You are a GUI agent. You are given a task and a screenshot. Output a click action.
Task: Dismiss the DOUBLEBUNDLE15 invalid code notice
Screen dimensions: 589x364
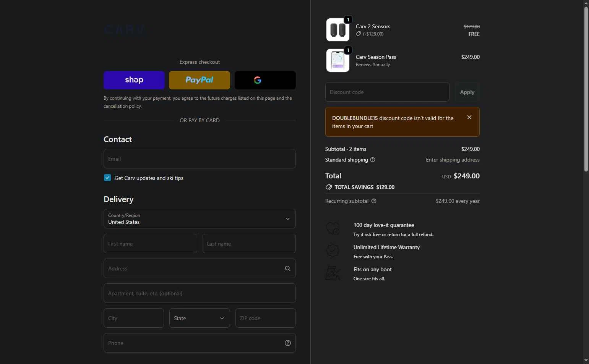point(469,117)
